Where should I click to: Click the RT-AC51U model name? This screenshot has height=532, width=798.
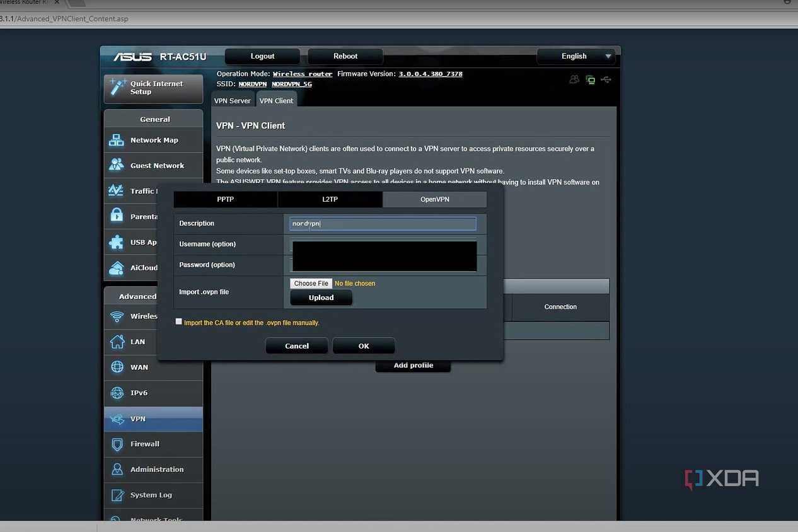(183, 57)
